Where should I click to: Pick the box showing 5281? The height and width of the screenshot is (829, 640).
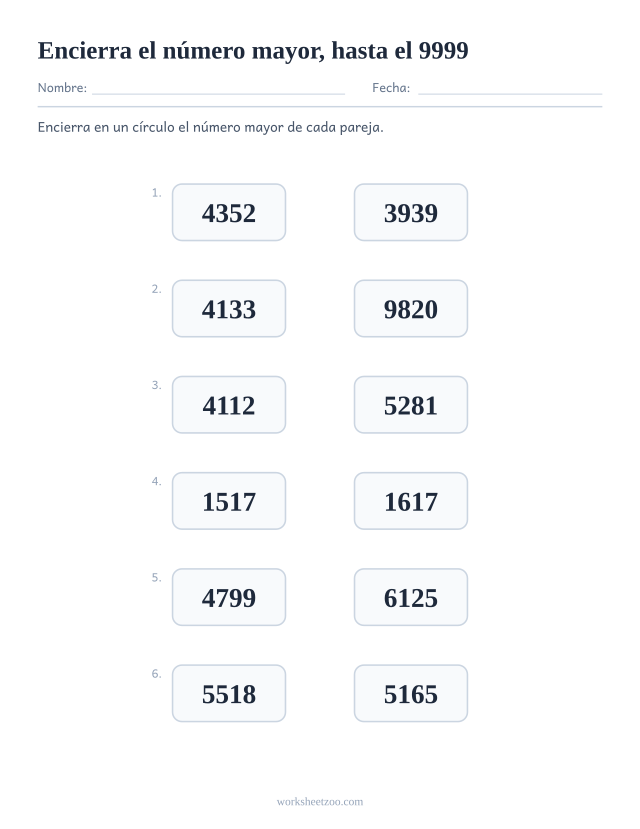(x=411, y=405)
